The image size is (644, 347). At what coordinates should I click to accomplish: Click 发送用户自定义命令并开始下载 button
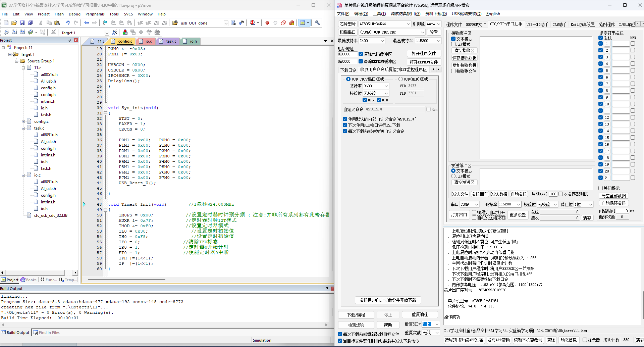click(x=388, y=300)
